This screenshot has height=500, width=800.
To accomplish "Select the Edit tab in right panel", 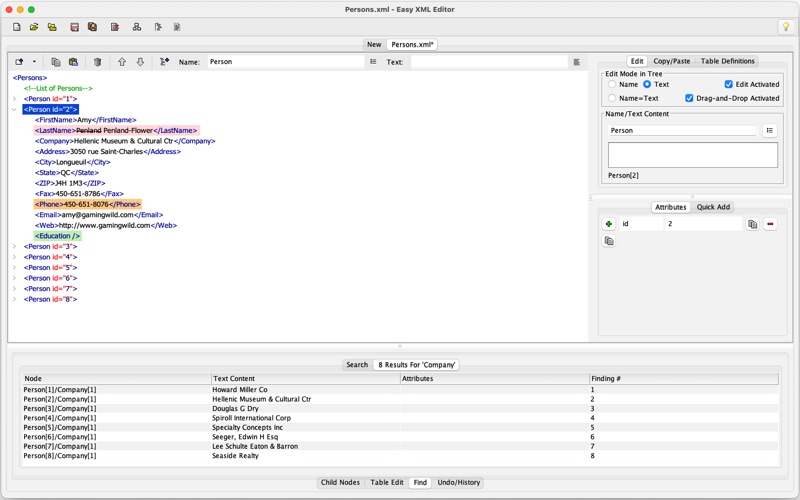I will coord(637,61).
